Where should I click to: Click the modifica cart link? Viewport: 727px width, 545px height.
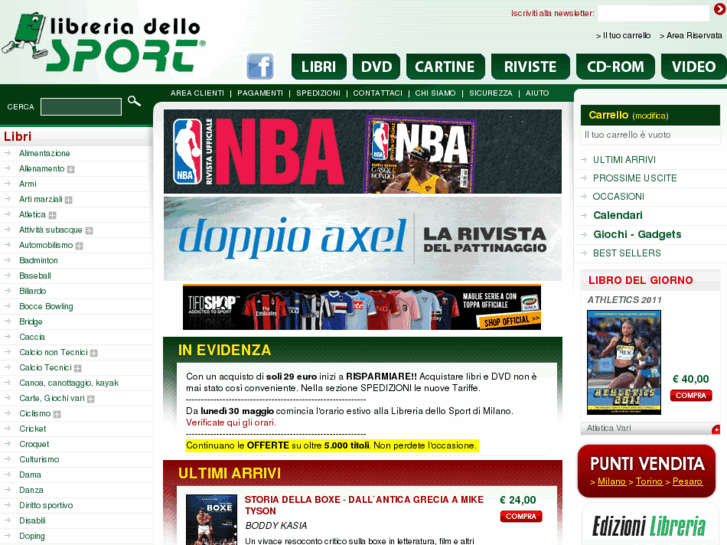(650, 116)
